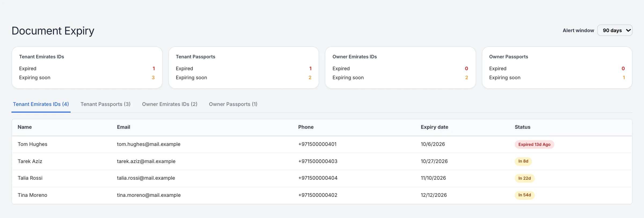This screenshot has width=644, height=218.
Task: Select the Owner Emirates IDs (2) tab
Action: [170, 104]
